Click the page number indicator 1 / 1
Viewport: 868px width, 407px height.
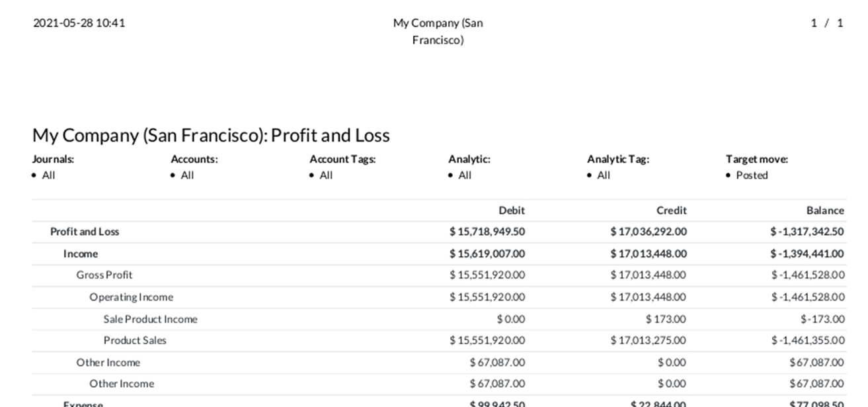827,23
